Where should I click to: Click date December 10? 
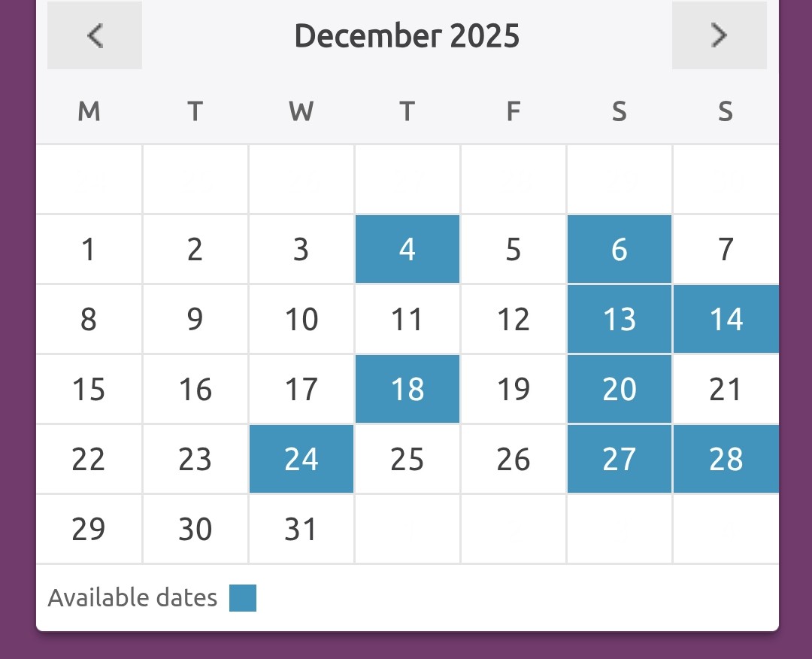(x=301, y=319)
